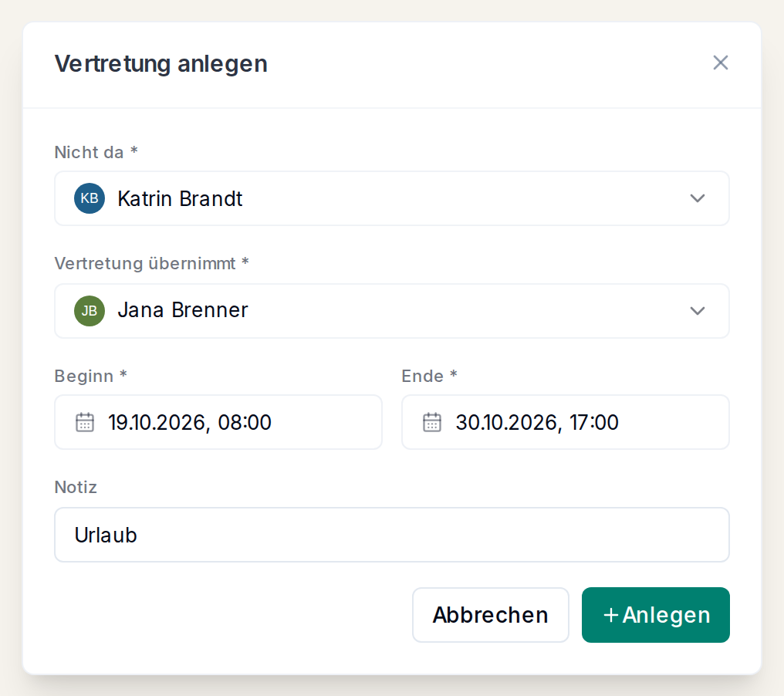Screen dimensions: 784x696
Task: Click the plus icon on Anlegen
Action: (x=610, y=616)
